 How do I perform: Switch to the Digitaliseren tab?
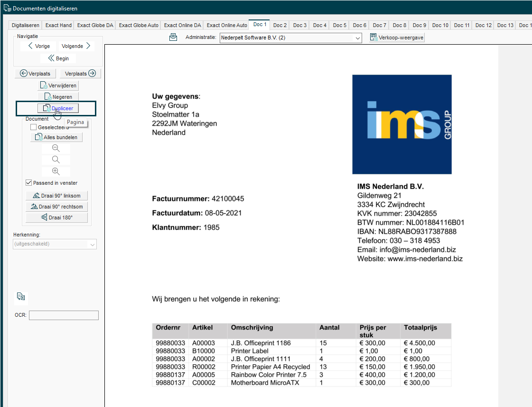(26, 25)
